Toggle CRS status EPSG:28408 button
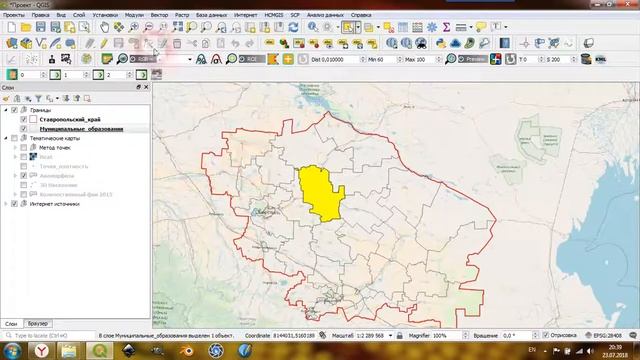640x360 pixels. pyautogui.click(x=603, y=335)
